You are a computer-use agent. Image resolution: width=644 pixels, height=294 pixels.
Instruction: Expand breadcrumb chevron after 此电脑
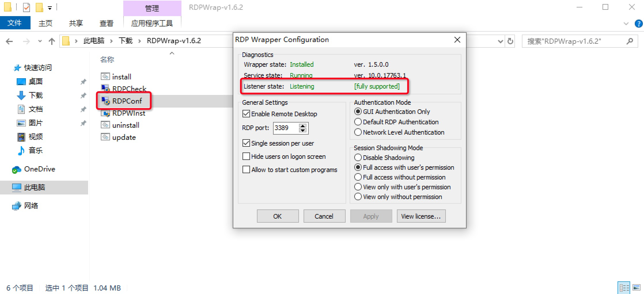(111, 41)
